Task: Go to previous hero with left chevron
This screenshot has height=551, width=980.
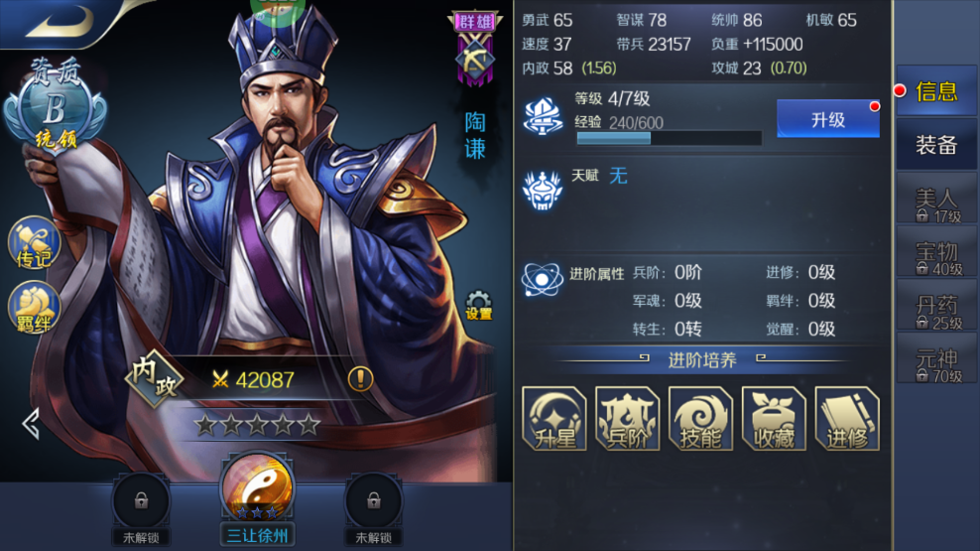Action: pos(31,424)
